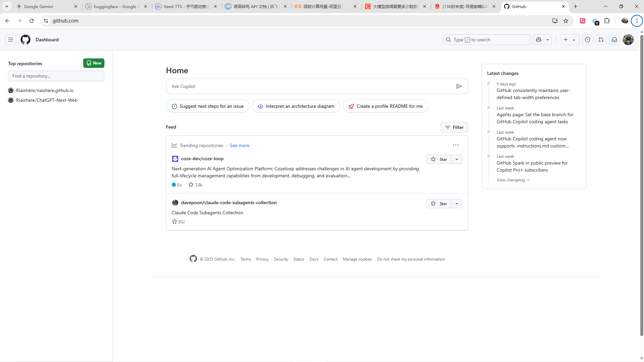Viewport: 644px width, 362px height.
Task: Open the Privacy footer link
Action: (262, 259)
